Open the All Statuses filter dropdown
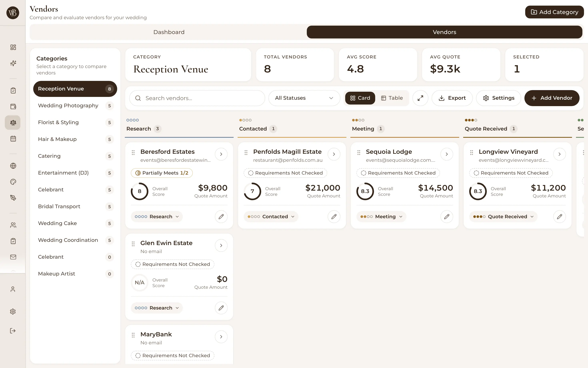The width and height of the screenshot is (588, 368). point(304,98)
